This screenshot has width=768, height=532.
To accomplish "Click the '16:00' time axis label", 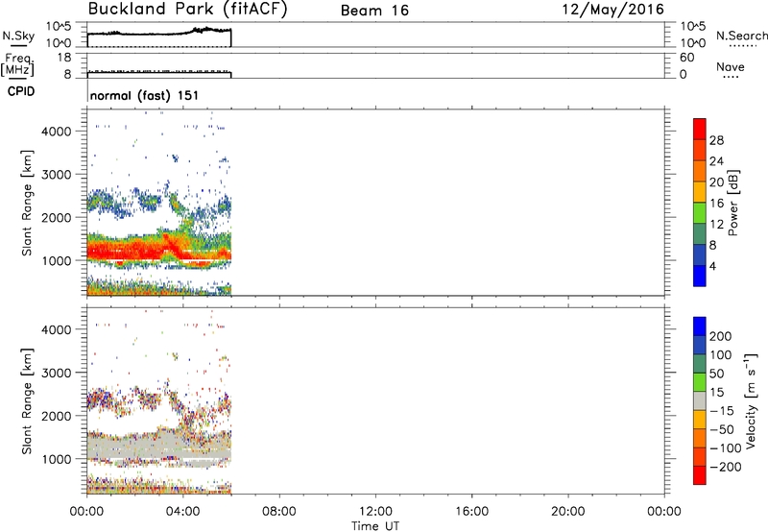I will pyautogui.click(x=471, y=512).
